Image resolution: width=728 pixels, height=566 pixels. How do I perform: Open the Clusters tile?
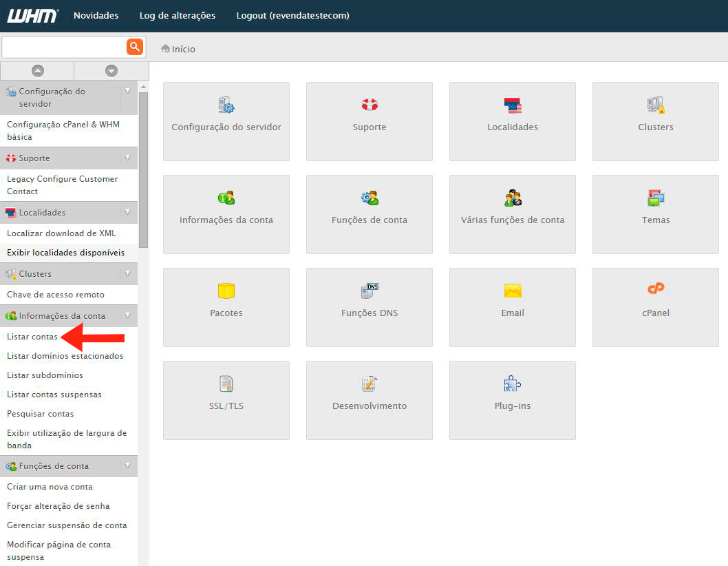click(656, 121)
